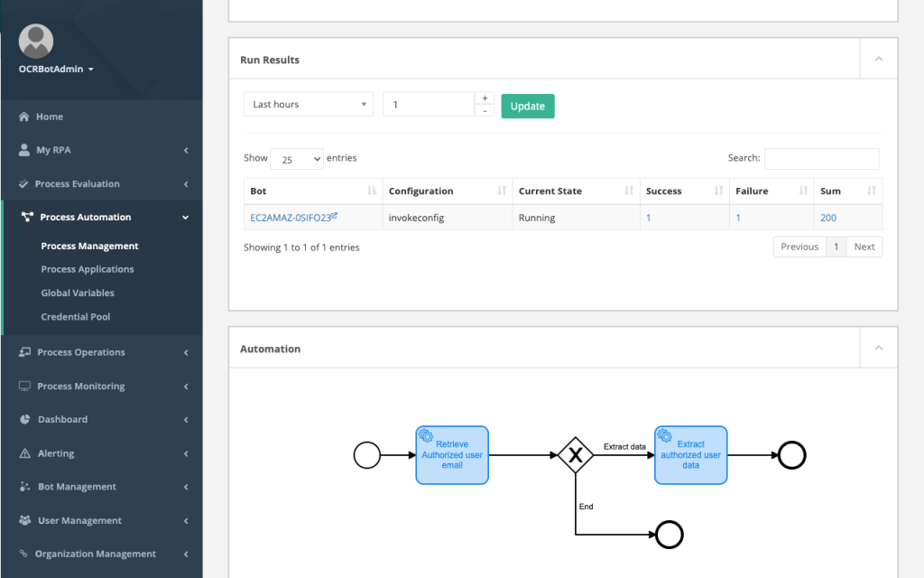Expand the My RPA menu chevron
Screen dimensions: 924x578
click(186, 151)
